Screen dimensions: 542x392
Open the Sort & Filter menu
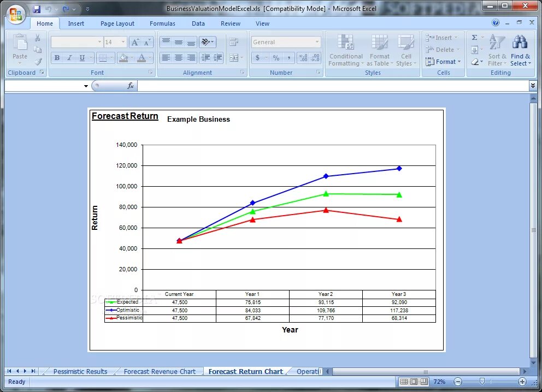point(497,50)
